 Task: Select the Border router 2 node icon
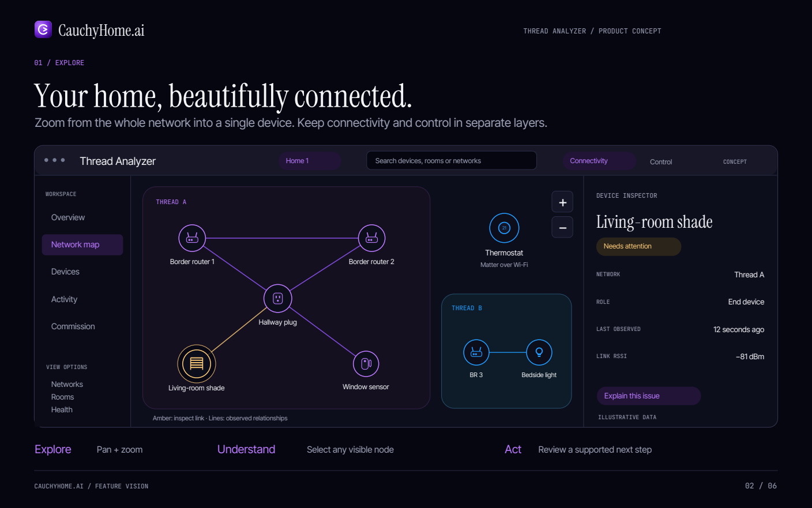(372, 238)
